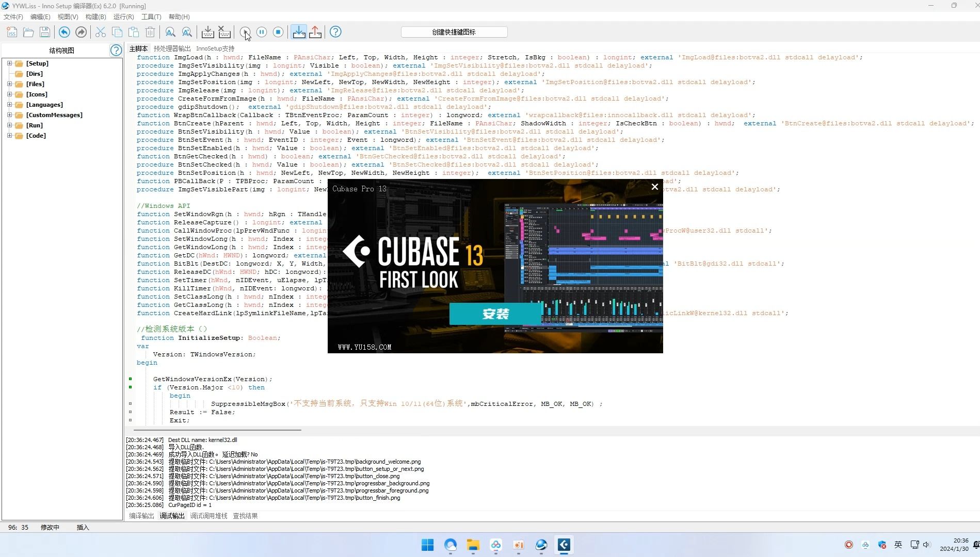
Task: Cut selection with the scissors icon
Action: [101, 32]
